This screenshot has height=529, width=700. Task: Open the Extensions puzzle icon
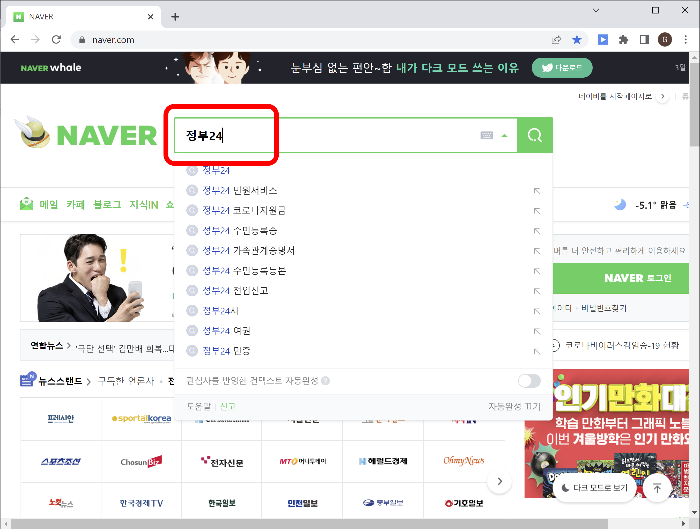coord(623,40)
